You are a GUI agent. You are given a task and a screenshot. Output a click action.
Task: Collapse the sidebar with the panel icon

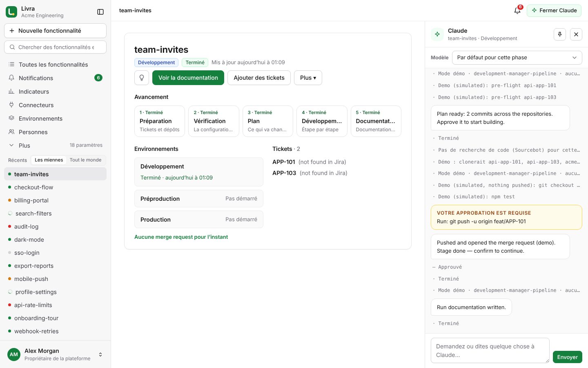[x=100, y=12]
